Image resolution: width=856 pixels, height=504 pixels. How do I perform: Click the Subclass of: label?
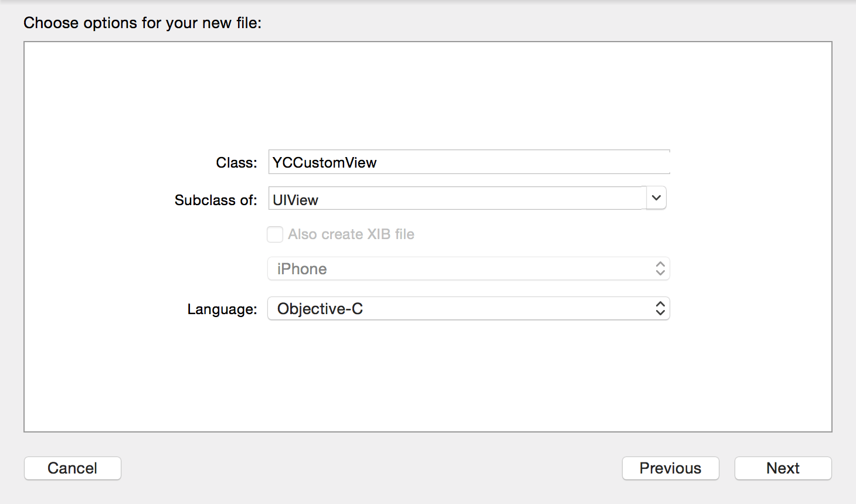click(216, 200)
